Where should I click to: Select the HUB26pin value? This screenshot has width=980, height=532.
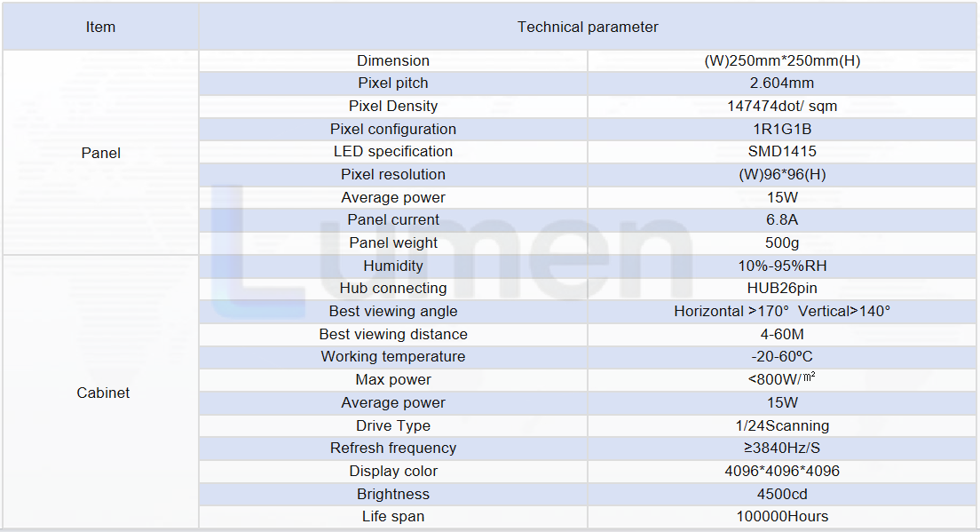782,288
